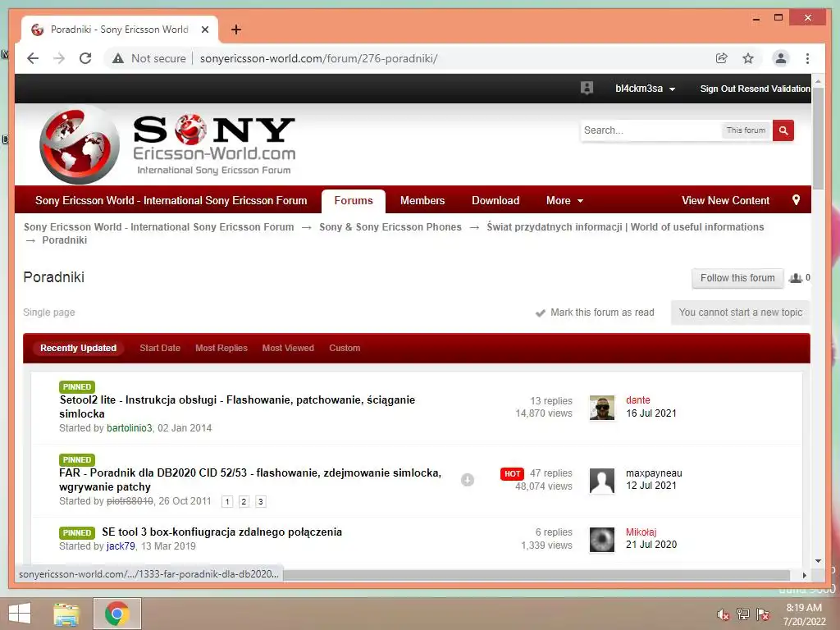Click the You cannot start a new topic button
Screen dimensions: 840x630
[x=741, y=313]
